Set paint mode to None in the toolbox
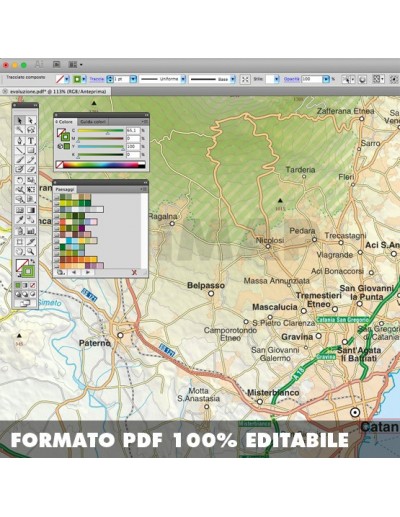400x517 pixels. (x=32, y=285)
